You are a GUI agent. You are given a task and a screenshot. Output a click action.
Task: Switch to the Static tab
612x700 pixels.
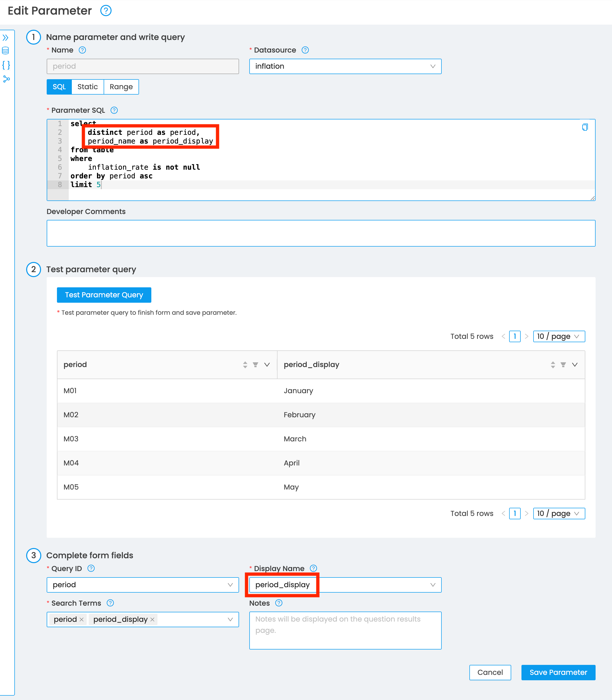click(x=87, y=87)
